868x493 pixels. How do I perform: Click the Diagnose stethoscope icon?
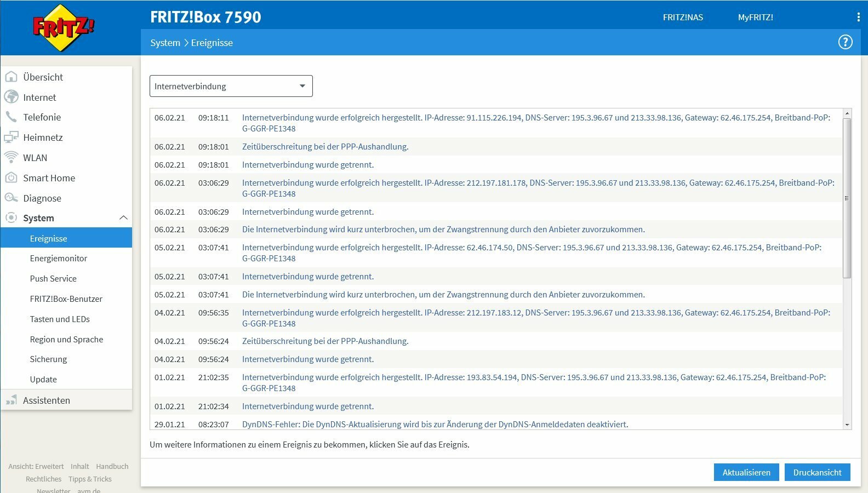pyautogui.click(x=11, y=198)
